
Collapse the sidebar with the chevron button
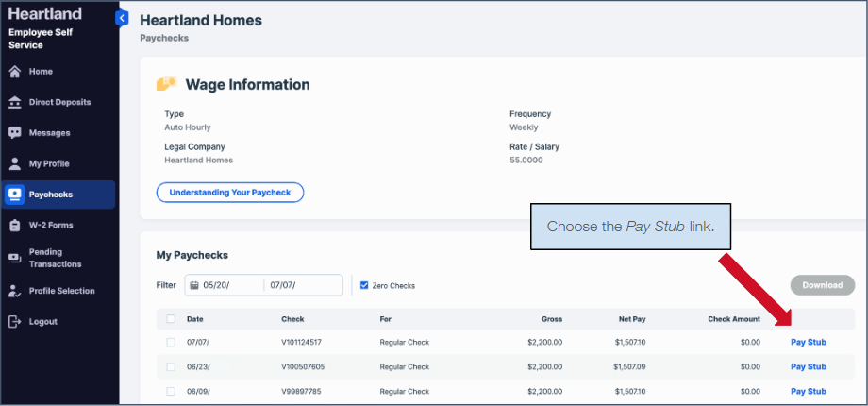click(x=122, y=18)
